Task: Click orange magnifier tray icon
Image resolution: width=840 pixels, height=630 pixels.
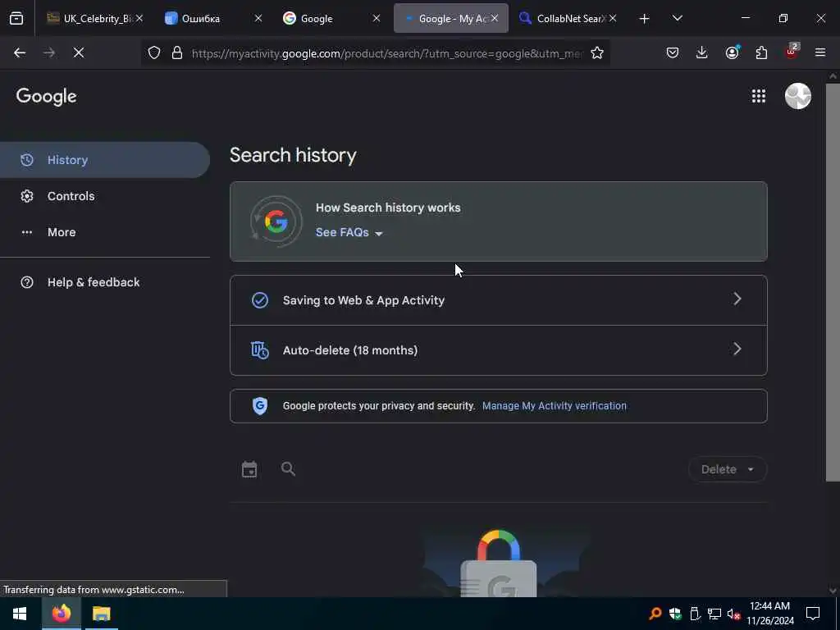Action: pos(655,614)
